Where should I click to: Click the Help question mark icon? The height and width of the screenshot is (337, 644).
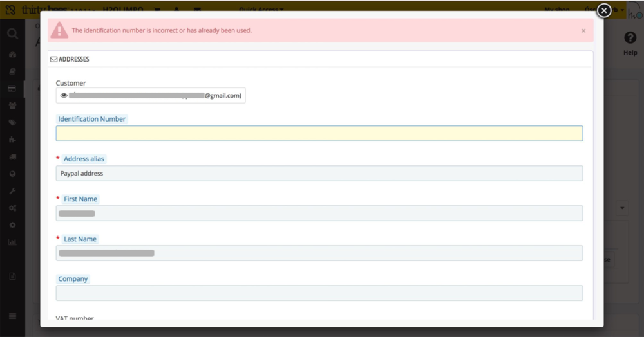pyautogui.click(x=630, y=39)
